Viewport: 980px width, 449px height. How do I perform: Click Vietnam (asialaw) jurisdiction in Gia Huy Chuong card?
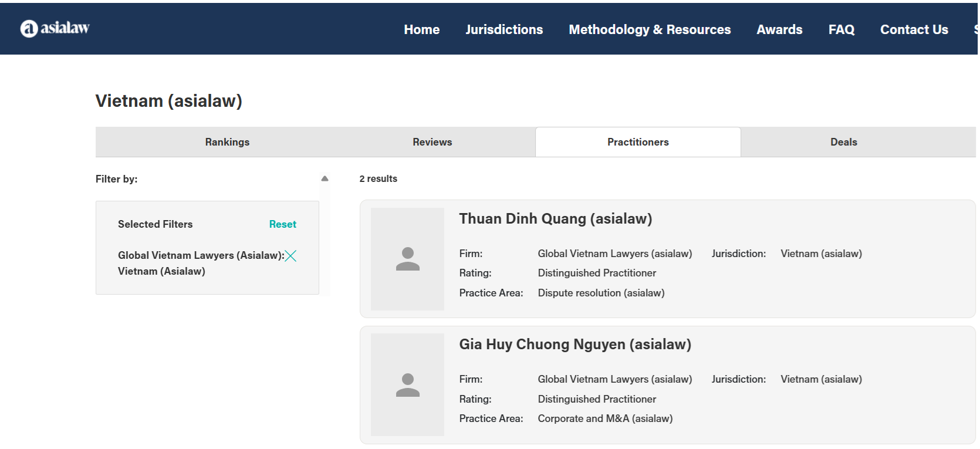pos(821,379)
